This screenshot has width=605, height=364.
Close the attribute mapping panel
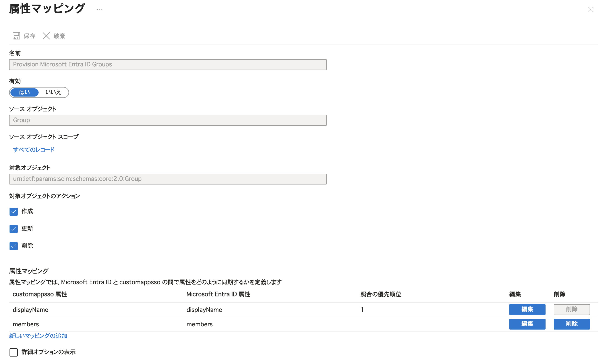[x=591, y=10]
